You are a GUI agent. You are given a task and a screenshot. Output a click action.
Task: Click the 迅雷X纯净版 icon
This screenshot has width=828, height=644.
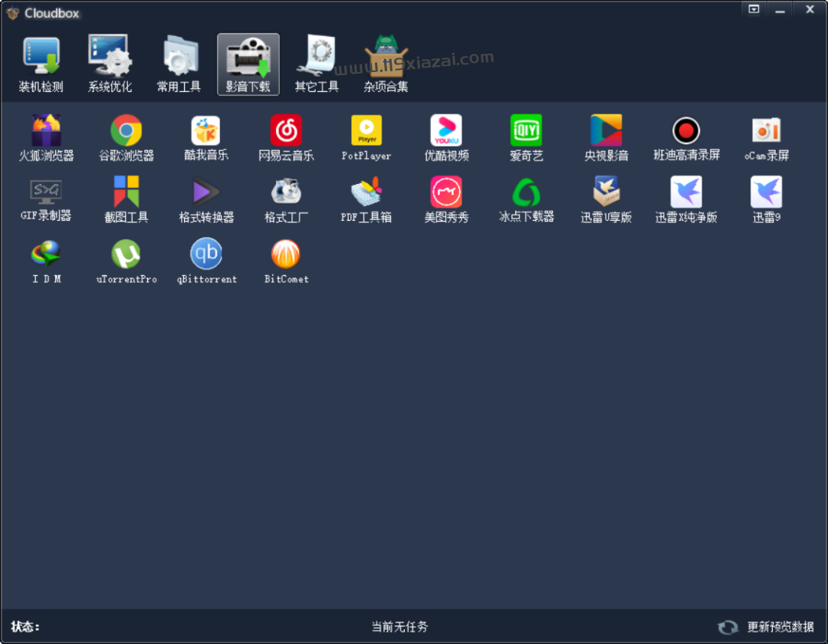pos(686,192)
